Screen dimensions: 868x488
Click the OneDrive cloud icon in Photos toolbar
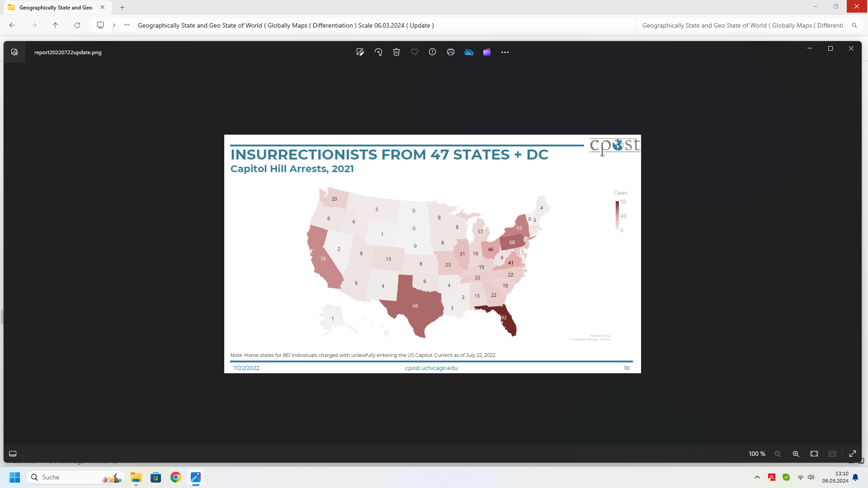469,52
